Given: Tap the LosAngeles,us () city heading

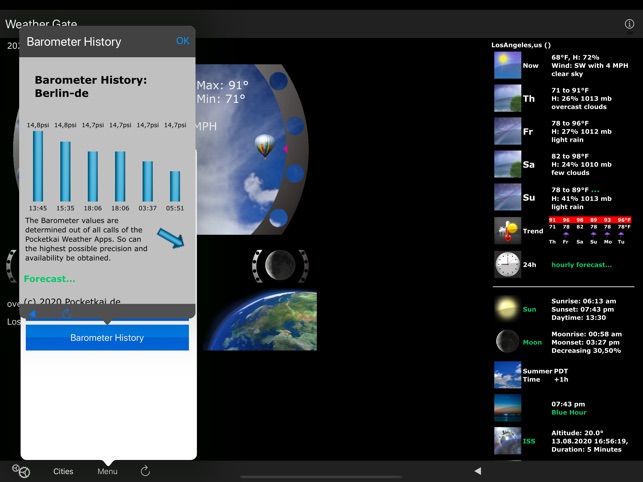Looking at the screenshot, I should coord(521,45).
